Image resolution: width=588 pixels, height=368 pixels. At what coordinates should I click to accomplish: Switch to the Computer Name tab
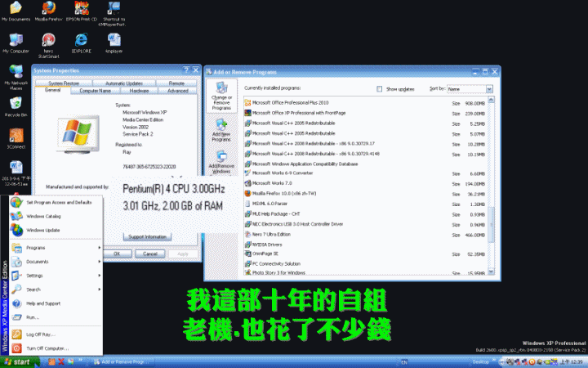[x=96, y=91]
